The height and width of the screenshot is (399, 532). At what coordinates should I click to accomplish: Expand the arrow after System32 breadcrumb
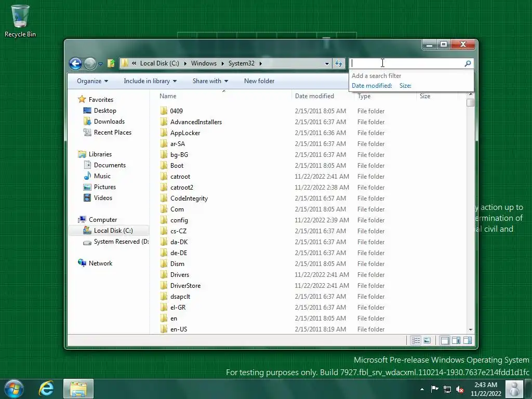[261, 63]
